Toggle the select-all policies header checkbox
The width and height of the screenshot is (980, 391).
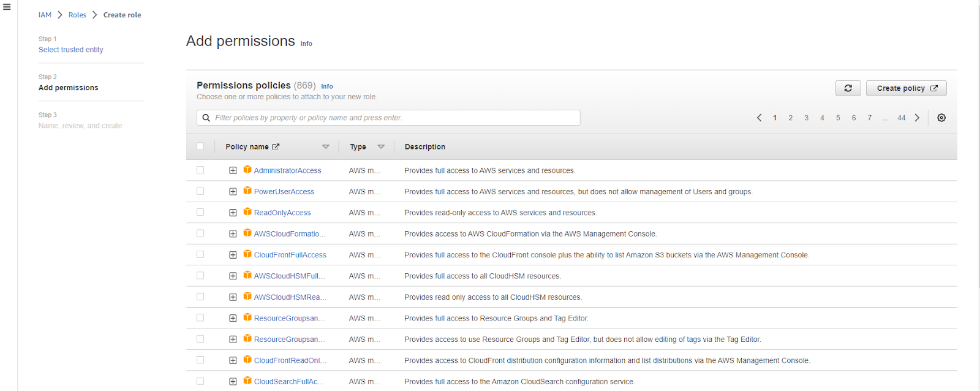pyautogui.click(x=200, y=146)
